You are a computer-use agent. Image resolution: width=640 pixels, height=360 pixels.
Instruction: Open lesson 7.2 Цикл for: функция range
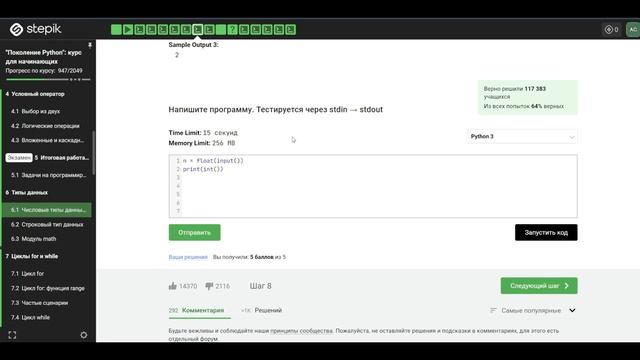[x=48, y=288]
